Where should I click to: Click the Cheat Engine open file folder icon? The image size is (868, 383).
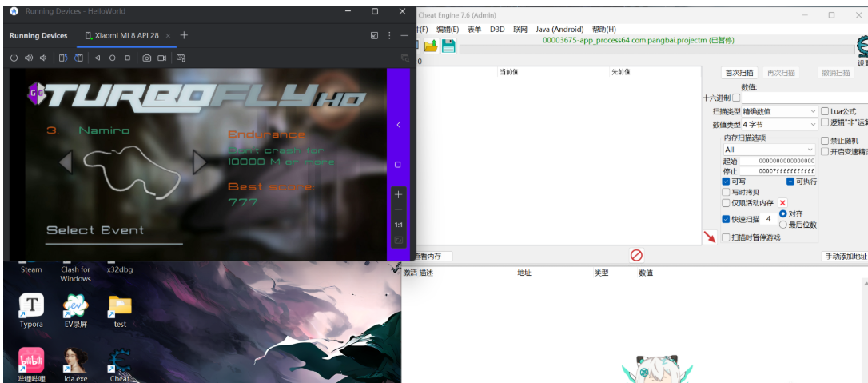click(x=431, y=46)
